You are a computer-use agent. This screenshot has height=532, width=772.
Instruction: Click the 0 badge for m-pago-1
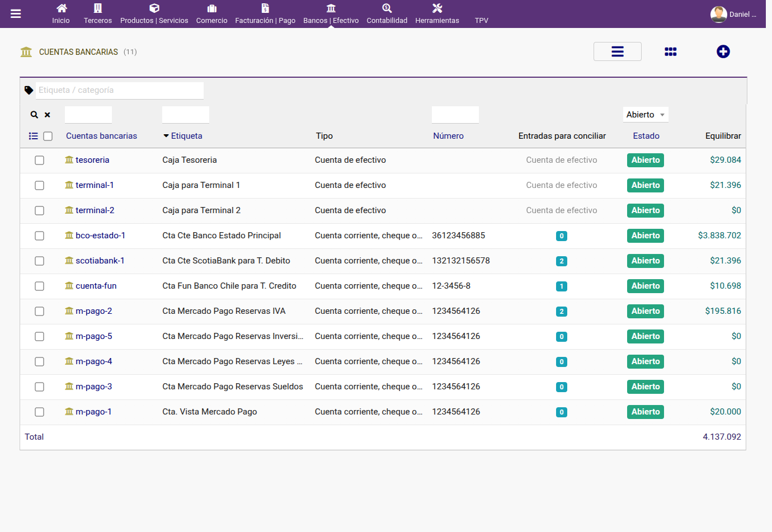tap(562, 412)
